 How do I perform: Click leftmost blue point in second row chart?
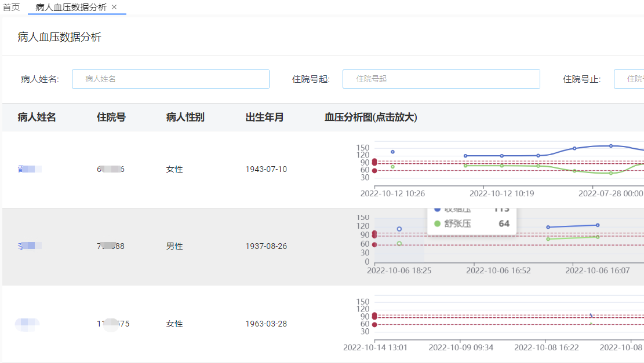tap(399, 229)
